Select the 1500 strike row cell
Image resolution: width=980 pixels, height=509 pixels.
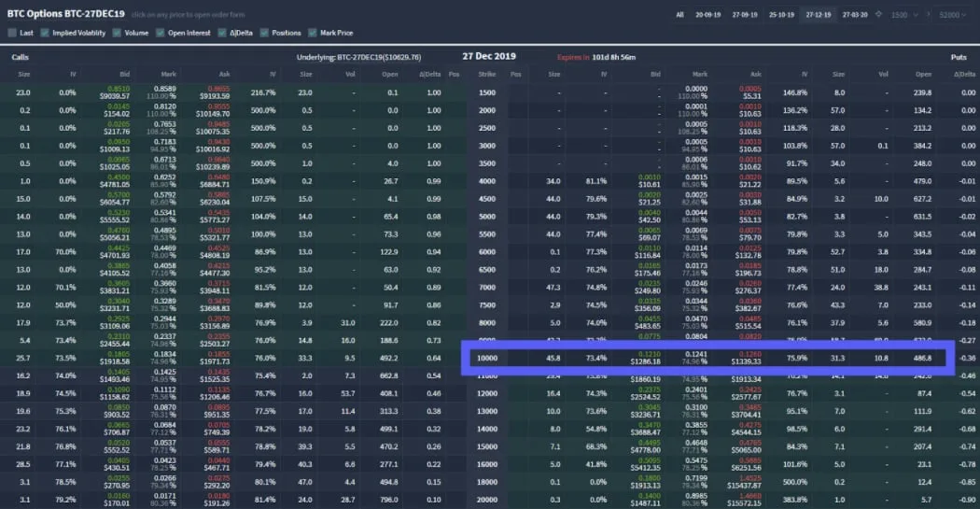(x=487, y=92)
